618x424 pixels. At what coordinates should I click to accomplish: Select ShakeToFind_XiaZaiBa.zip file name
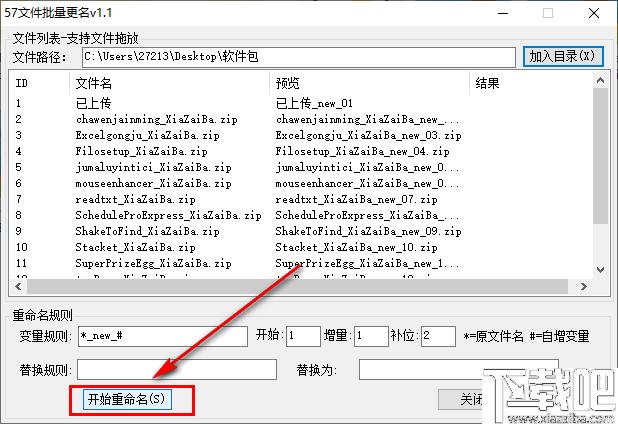[x=147, y=231]
